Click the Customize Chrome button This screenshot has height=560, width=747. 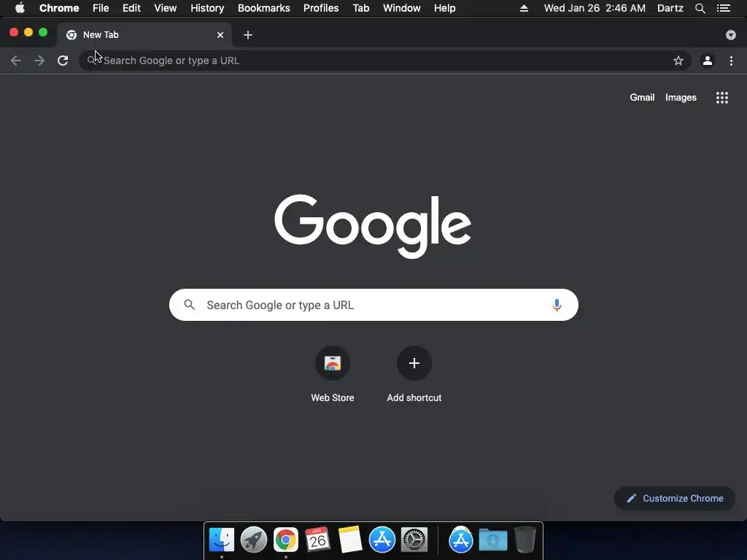point(675,498)
